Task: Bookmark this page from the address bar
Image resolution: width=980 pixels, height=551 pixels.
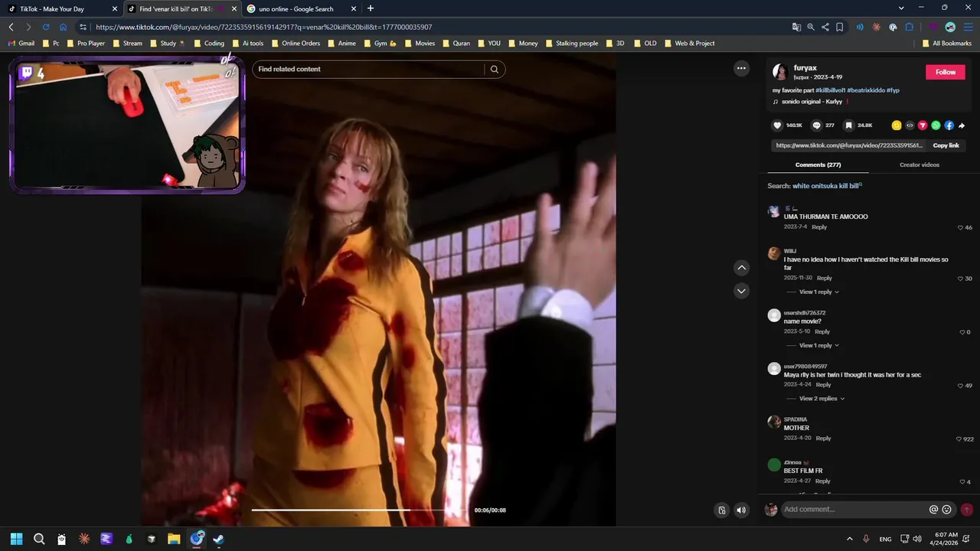Action: [x=839, y=27]
